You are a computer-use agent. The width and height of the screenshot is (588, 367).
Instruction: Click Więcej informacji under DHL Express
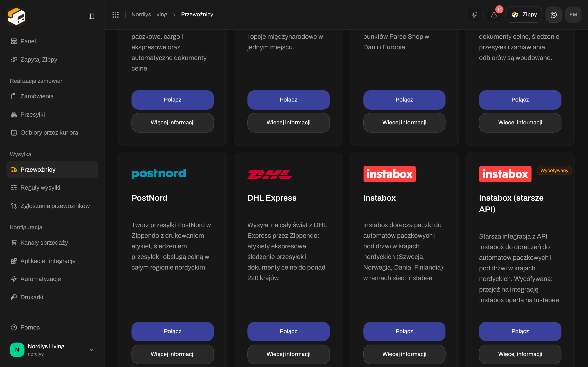point(288,354)
